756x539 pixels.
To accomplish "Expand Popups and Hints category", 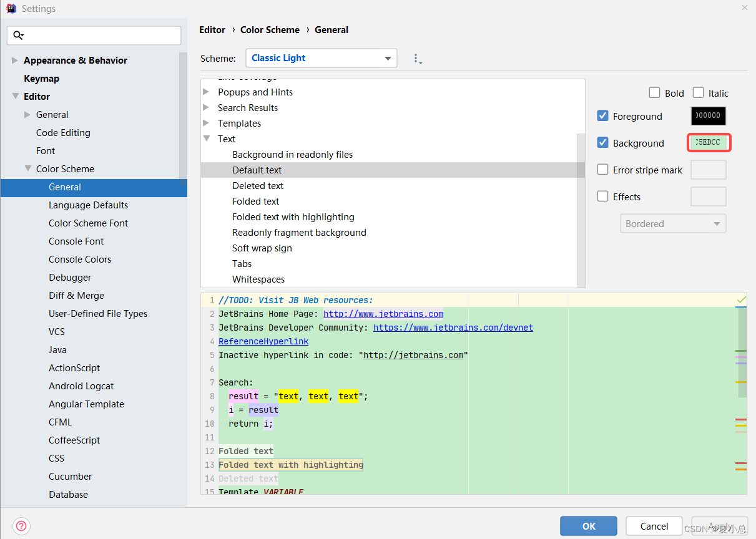I will pos(206,92).
